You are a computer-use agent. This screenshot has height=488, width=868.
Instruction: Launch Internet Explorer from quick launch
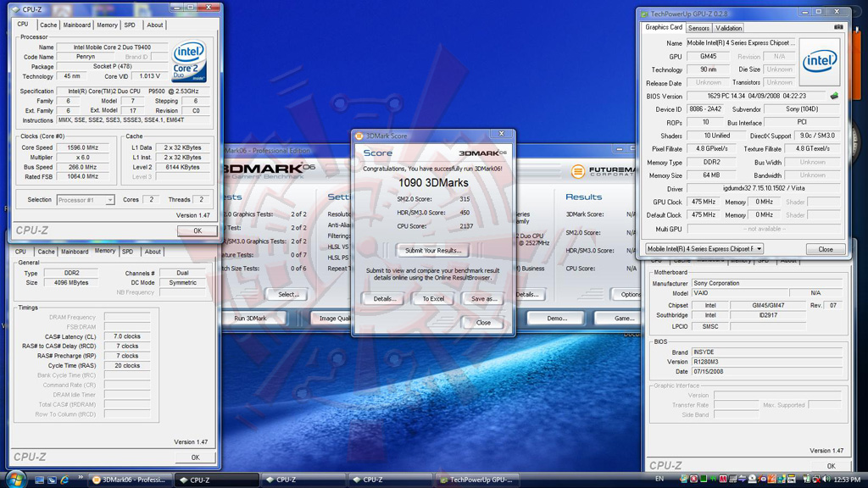click(64, 480)
